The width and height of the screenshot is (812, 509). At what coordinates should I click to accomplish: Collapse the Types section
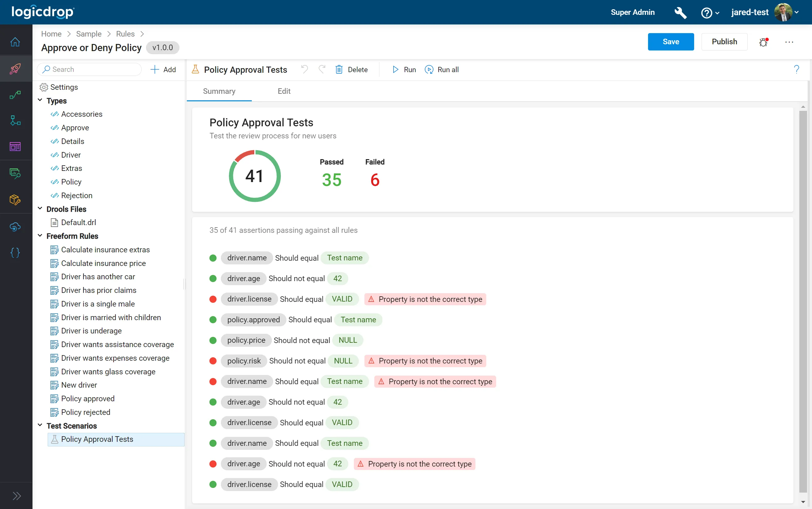pos(40,100)
